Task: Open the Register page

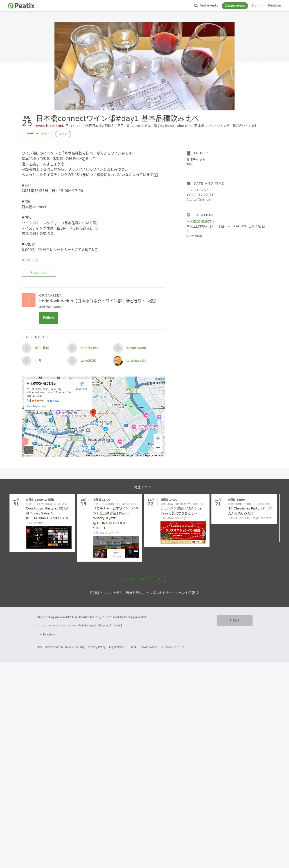Action: 274,6
